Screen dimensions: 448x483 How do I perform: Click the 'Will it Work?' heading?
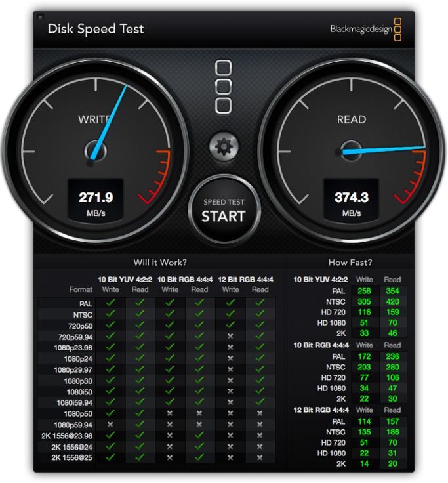tap(160, 262)
